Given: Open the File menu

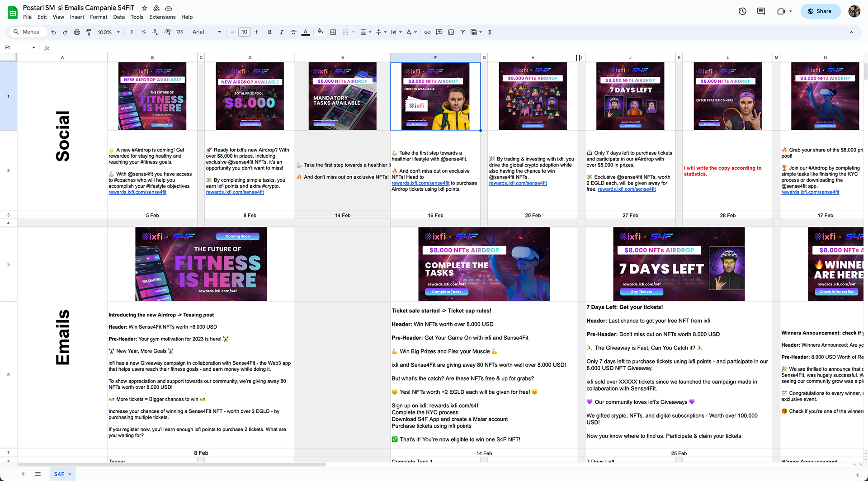Looking at the screenshot, I should 28,17.
